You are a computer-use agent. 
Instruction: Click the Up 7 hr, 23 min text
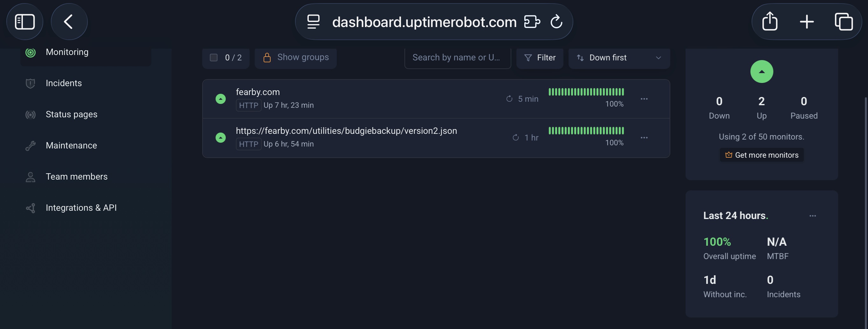(288, 106)
